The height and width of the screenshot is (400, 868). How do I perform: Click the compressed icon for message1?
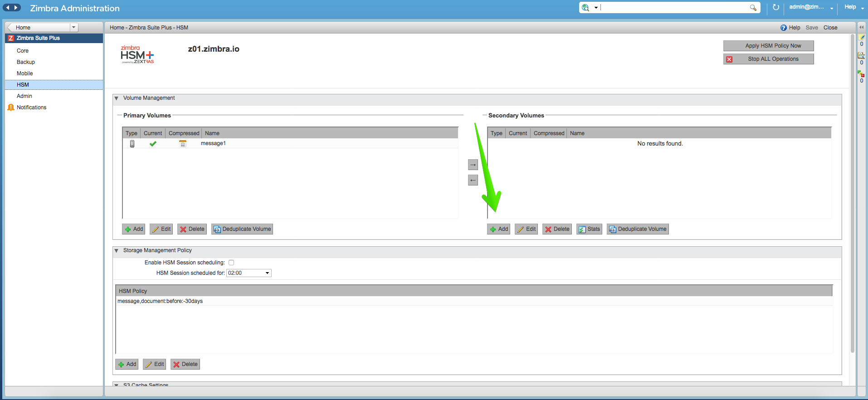pos(183,144)
